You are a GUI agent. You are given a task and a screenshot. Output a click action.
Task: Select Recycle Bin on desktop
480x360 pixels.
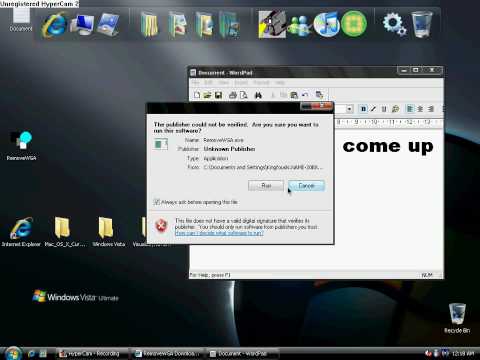pos(457,318)
